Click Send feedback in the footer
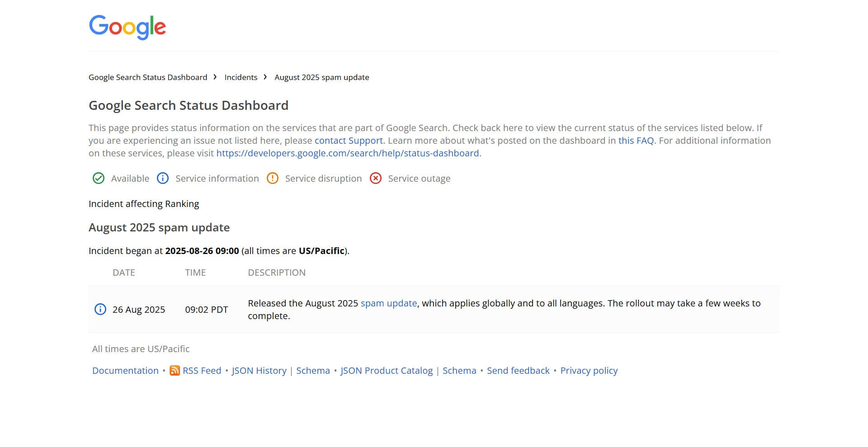The height and width of the screenshot is (447, 868). point(518,371)
